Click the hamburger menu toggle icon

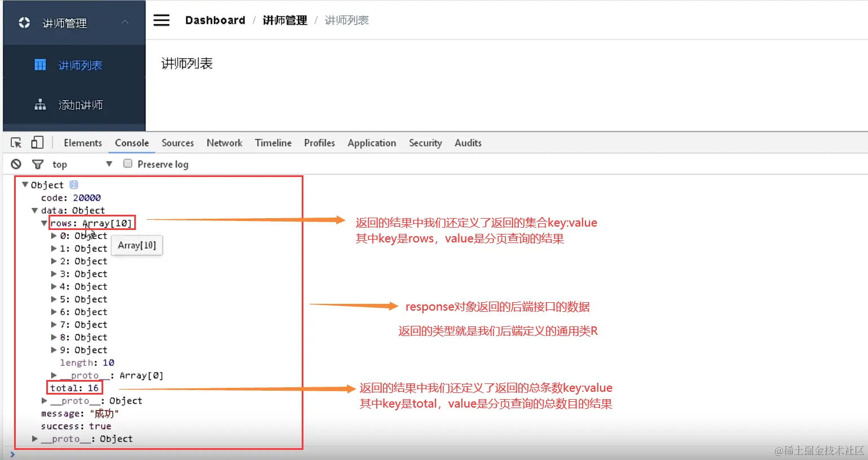pos(161,20)
